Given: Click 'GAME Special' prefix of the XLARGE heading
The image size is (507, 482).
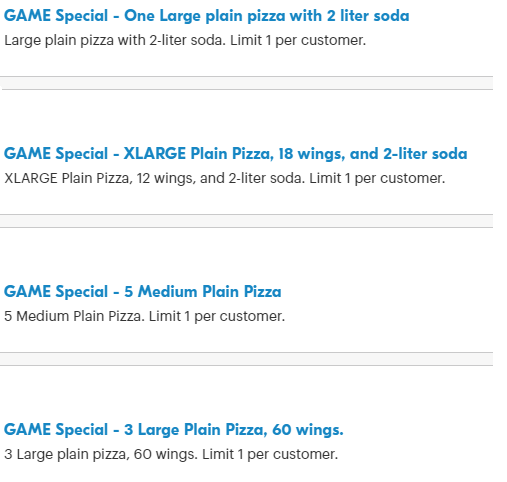Looking at the screenshot, I should point(56,154).
